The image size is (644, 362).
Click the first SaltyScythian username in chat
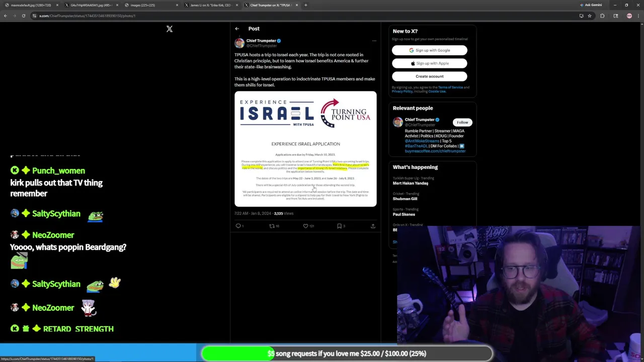coord(56,214)
